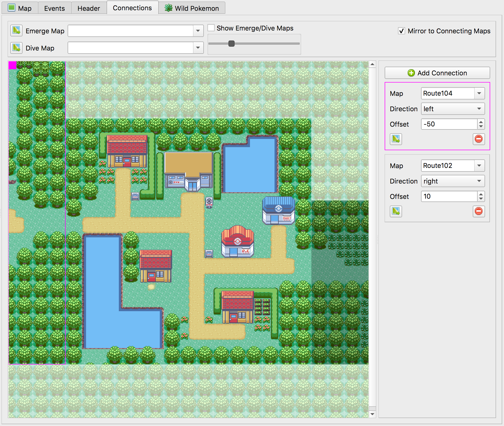The image size is (504, 426).
Task: Select the darkened Route102 connection on the map
Action: 340,282
